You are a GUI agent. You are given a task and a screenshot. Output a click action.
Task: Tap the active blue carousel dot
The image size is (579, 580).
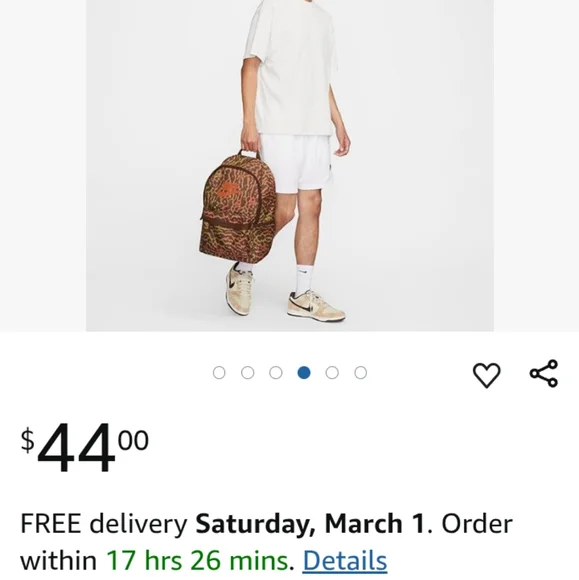(304, 372)
